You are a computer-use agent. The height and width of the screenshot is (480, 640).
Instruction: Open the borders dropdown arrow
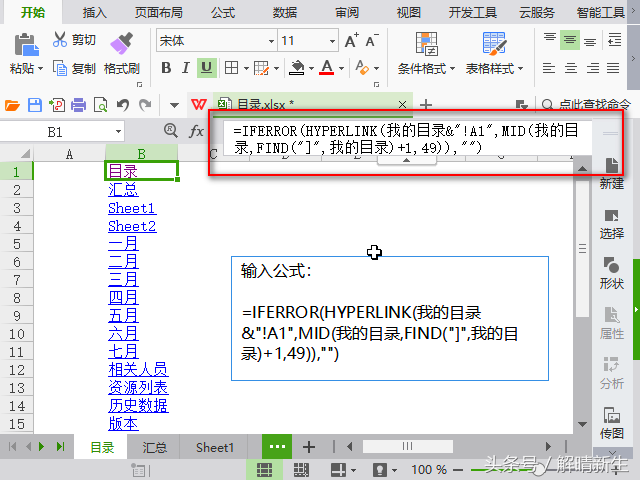(x=246, y=69)
